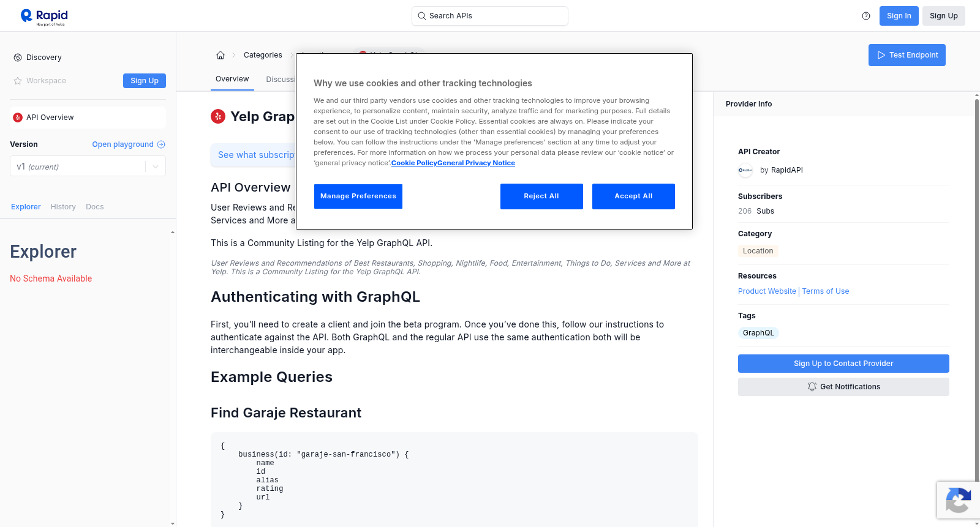Click the Workspace sidebar item
The height and width of the screenshot is (527, 980).
[46, 81]
